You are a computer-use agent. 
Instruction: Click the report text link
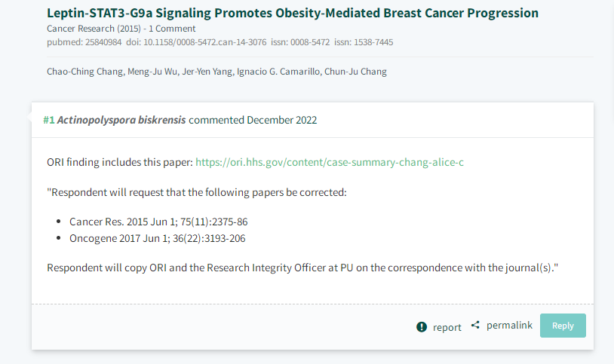(x=447, y=327)
